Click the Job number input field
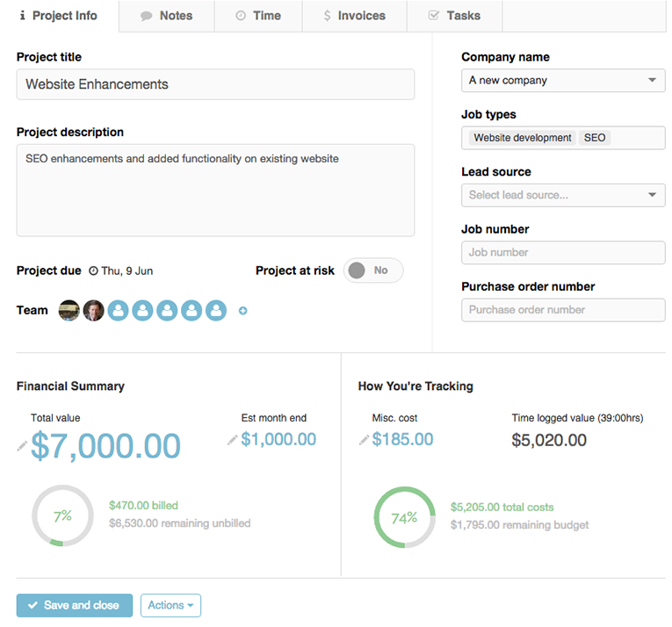 point(563,253)
